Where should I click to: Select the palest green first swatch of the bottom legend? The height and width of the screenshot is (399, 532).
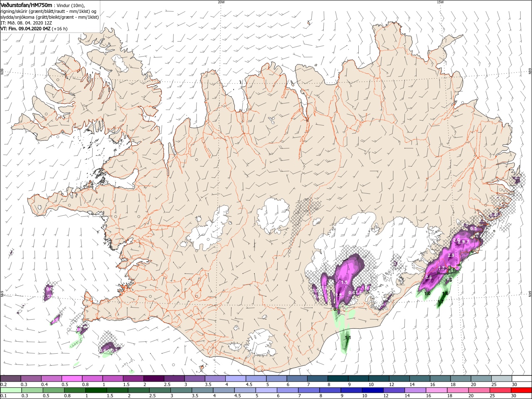[x=11, y=390]
